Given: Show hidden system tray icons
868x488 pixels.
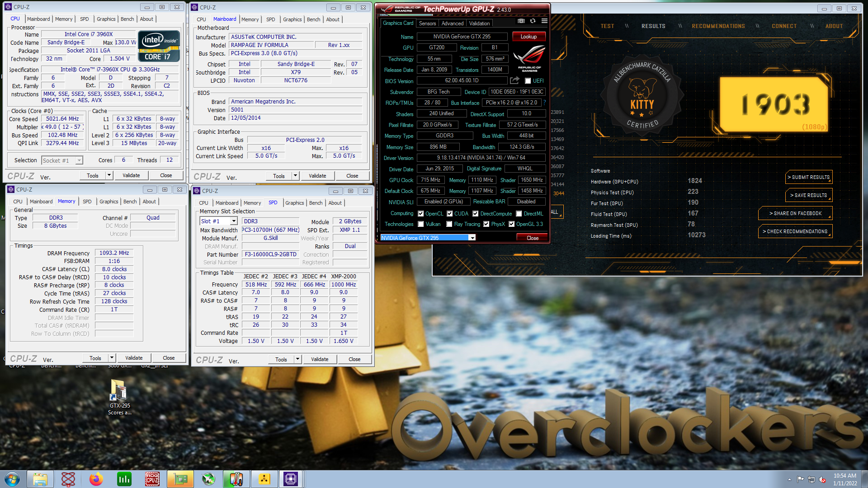Looking at the screenshot, I should (x=789, y=479).
